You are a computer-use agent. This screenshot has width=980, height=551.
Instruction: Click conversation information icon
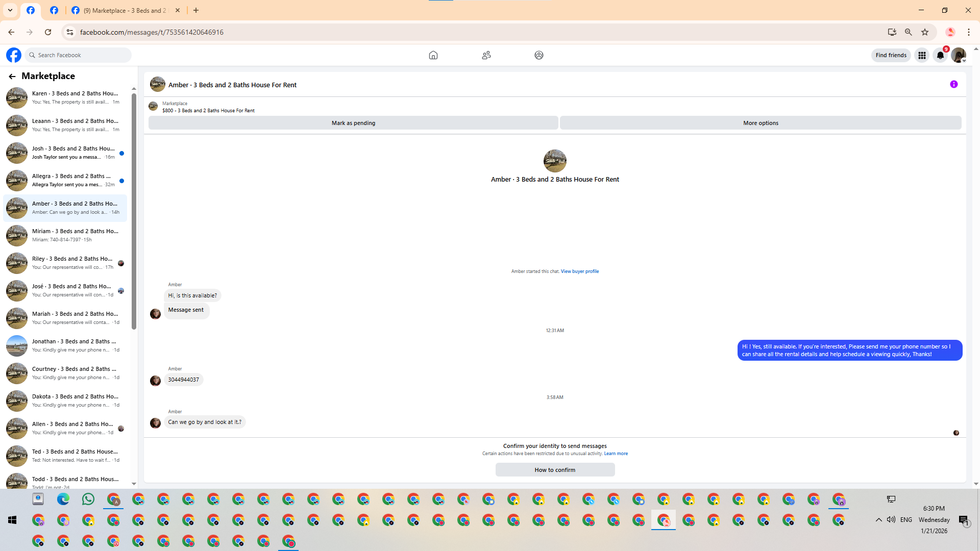click(x=953, y=85)
